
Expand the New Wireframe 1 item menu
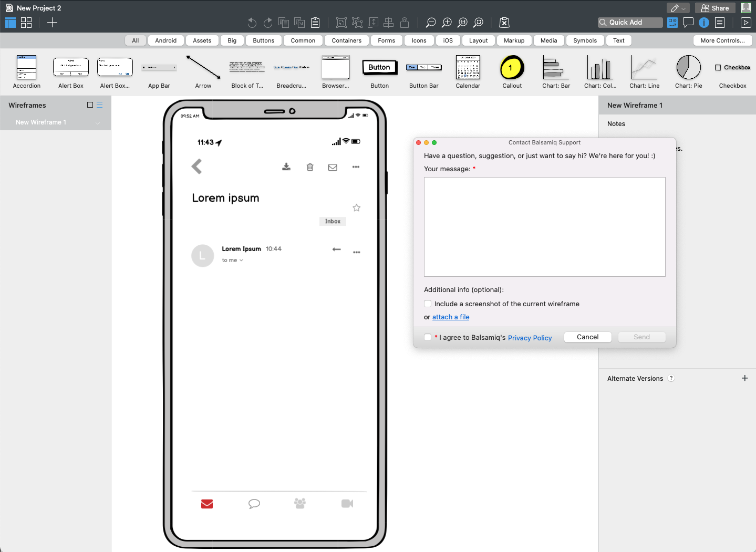[97, 122]
